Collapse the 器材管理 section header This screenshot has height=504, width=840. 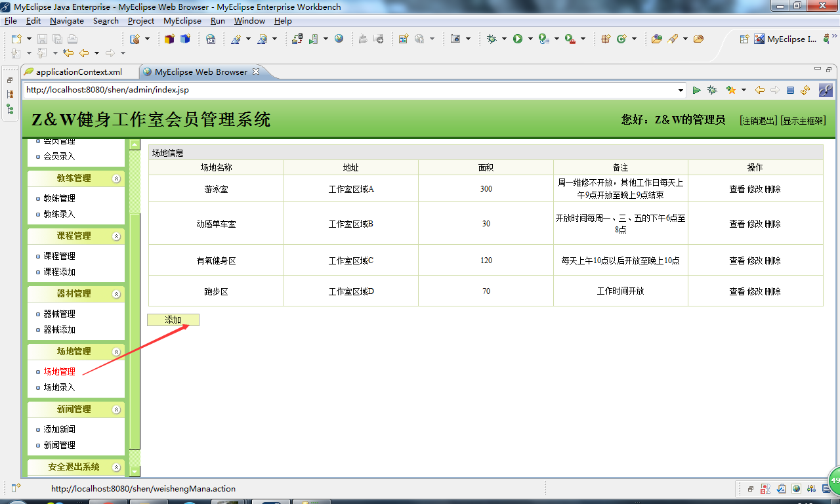click(116, 293)
